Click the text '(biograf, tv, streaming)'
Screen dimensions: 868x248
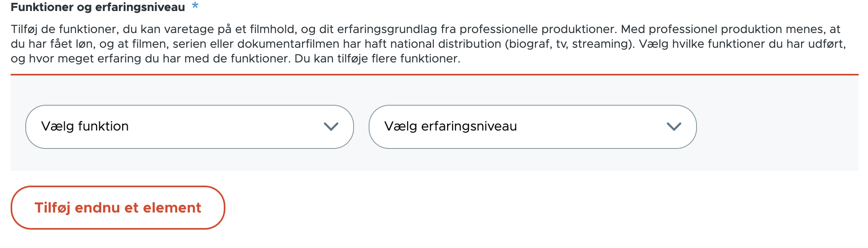tap(570, 44)
